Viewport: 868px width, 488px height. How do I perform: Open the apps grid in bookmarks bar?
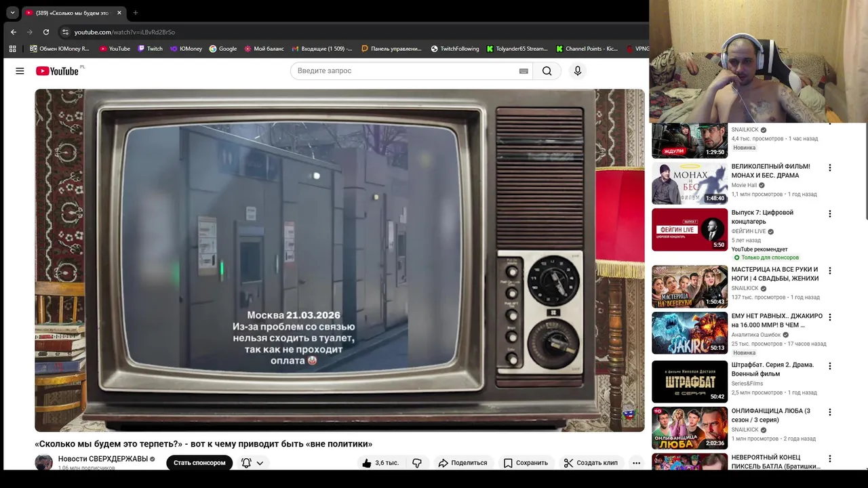pos(12,49)
